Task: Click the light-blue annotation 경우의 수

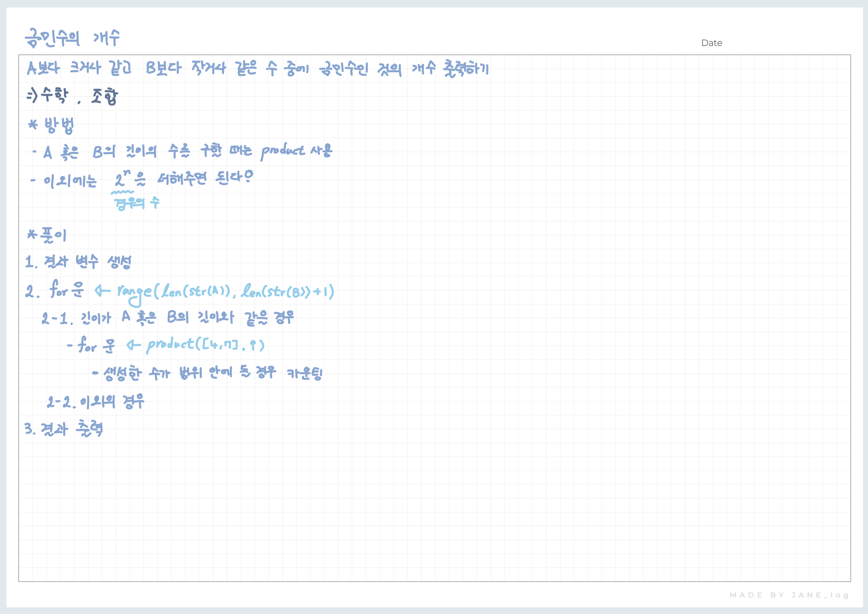Action: pyautogui.click(x=137, y=204)
